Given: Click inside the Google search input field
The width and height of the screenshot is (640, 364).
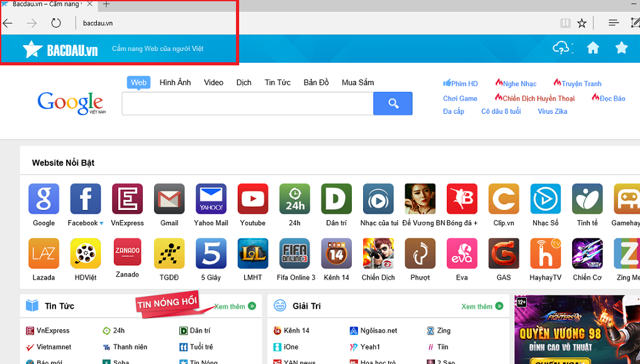Looking at the screenshot, I should (x=247, y=104).
